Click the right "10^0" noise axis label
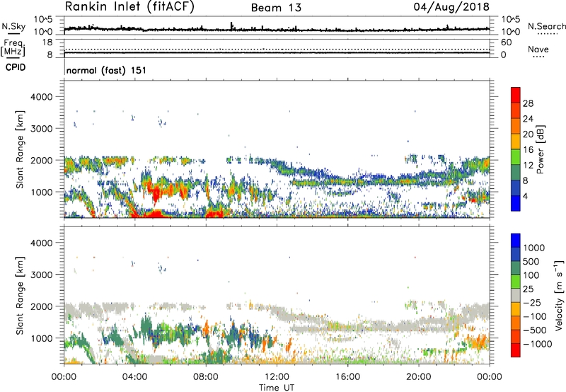This screenshot has width=566, height=392. pyautogui.click(x=510, y=32)
